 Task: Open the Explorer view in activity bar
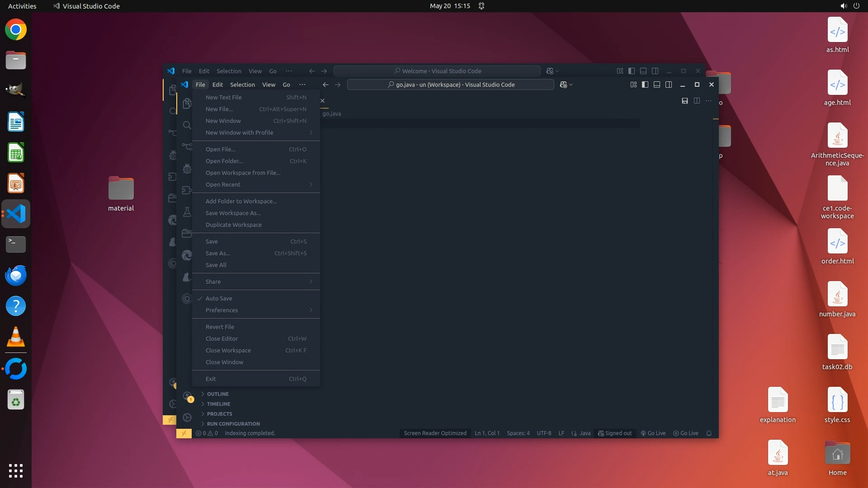tap(187, 103)
